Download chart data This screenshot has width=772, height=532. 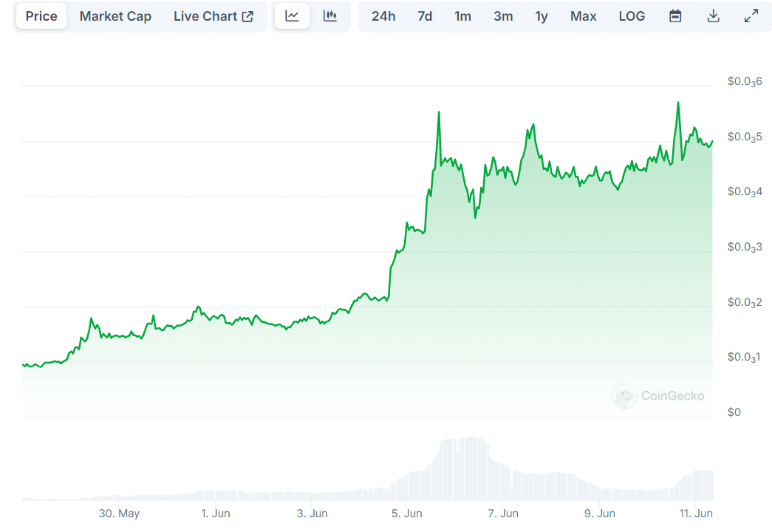click(713, 16)
